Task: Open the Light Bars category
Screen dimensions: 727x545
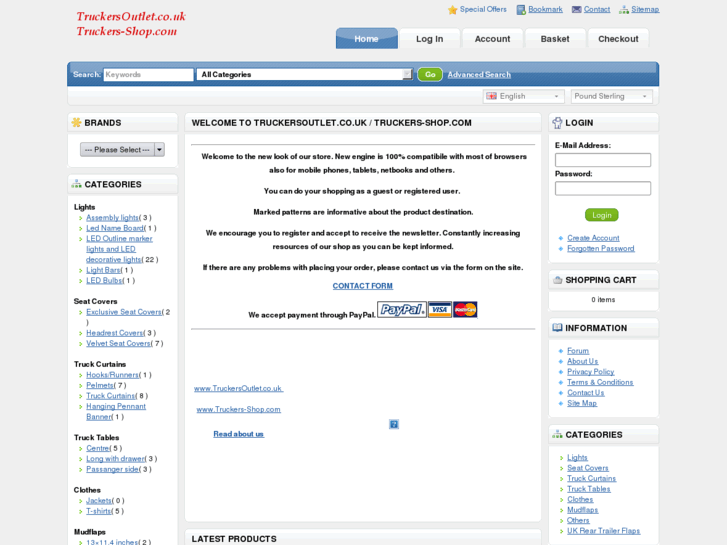Action: tap(103, 269)
